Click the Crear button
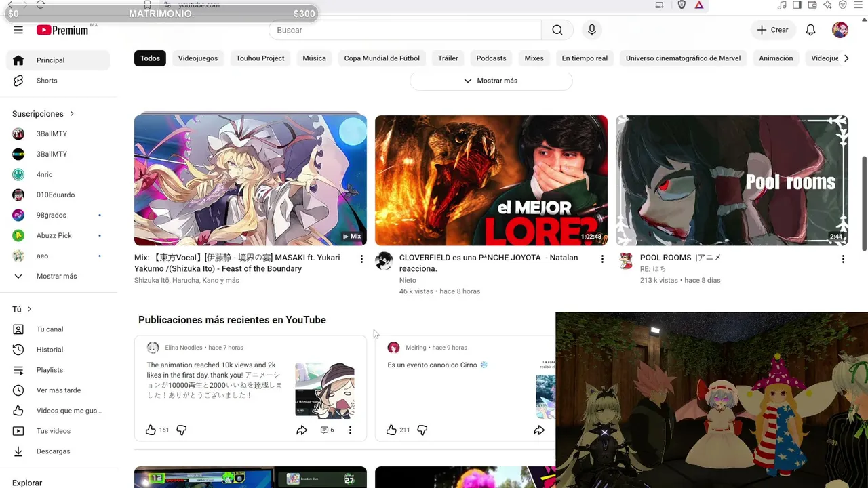The height and width of the screenshot is (488, 868). [x=773, y=30]
